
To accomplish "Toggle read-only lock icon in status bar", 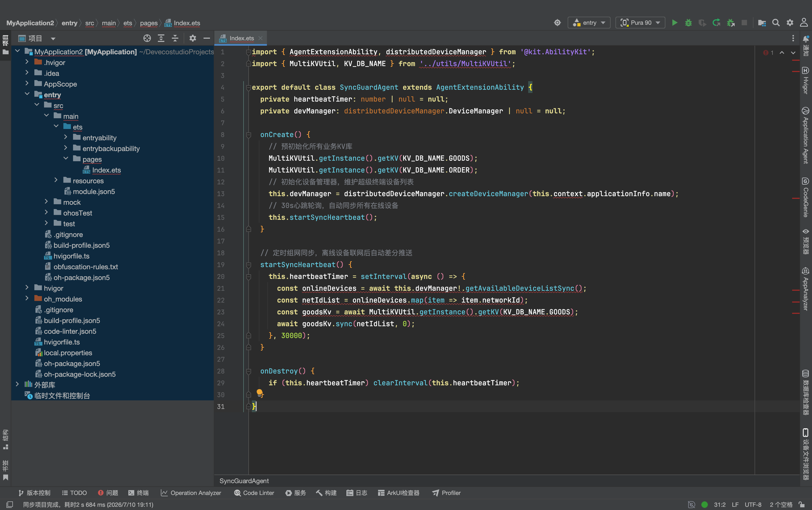I will [802, 505].
